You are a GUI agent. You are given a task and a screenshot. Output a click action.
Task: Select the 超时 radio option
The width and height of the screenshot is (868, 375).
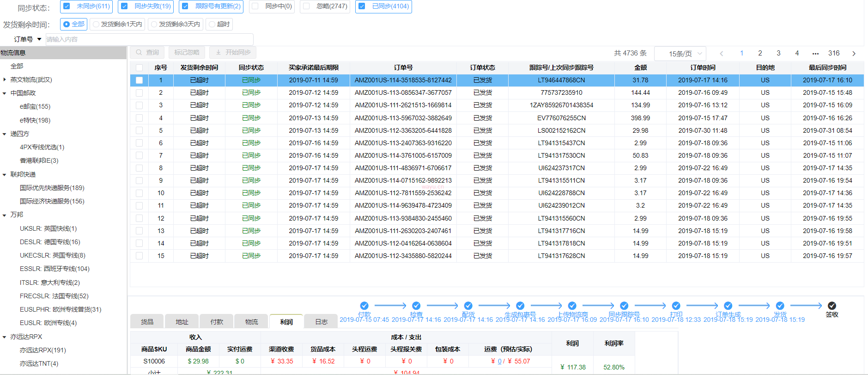pos(212,24)
